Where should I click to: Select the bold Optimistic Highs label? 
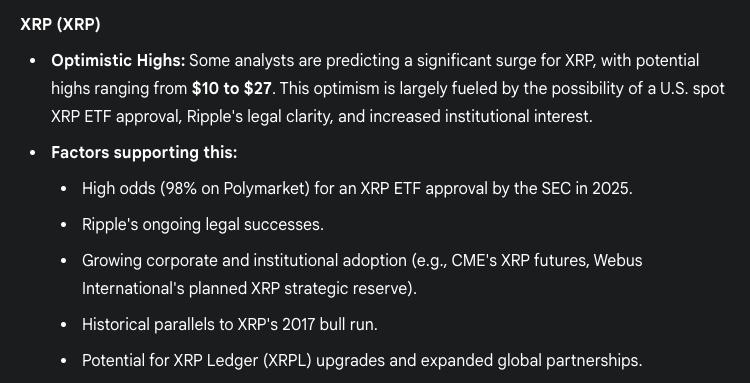[x=118, y=61]
